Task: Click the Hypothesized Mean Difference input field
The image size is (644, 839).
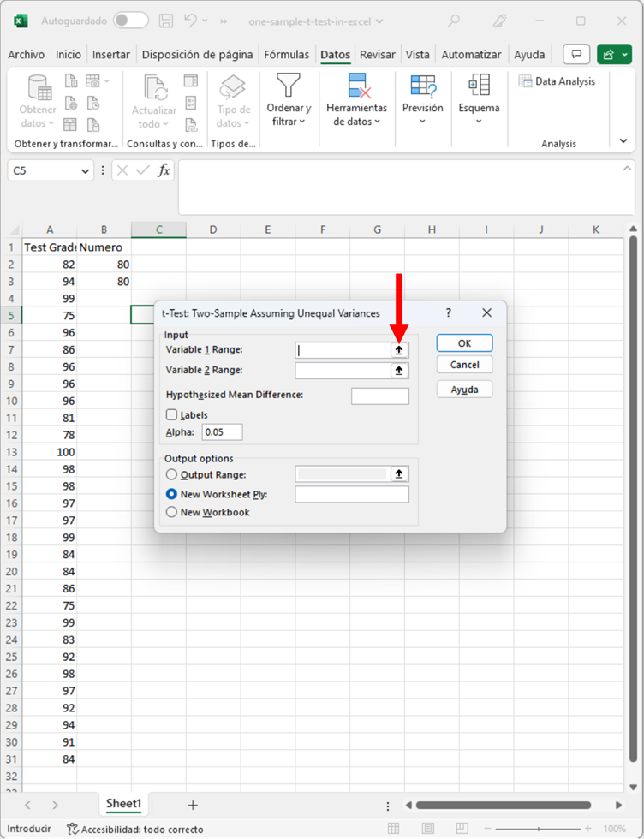Action: point(379,396)
